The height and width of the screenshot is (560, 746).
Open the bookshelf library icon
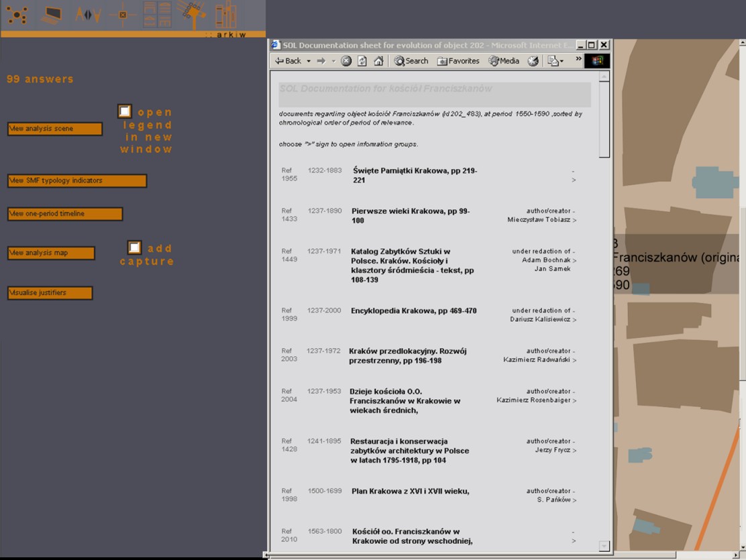tap(225, 14)
